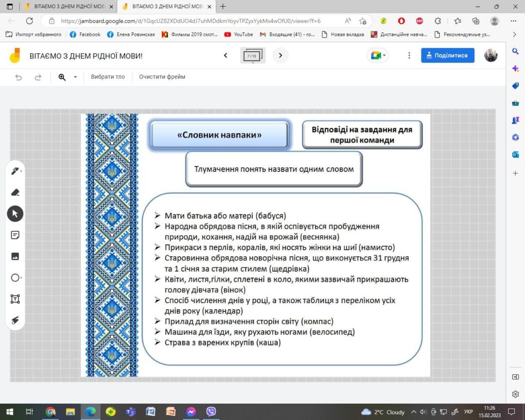The height and width of the screenshot is (420, 525).
Task: Go to the next frame
Action: click(x=280, y=55)
